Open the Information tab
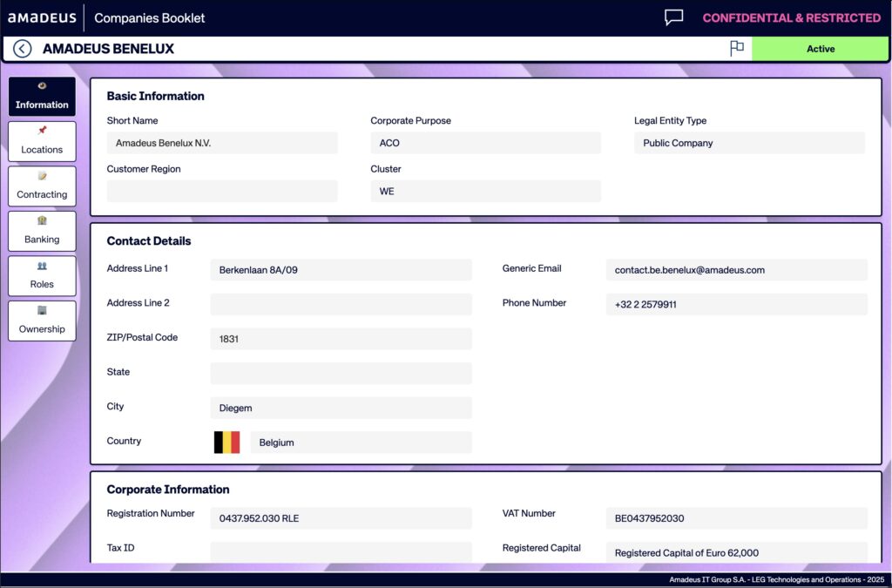Image resolution: width=892 pixels, height=588 pixels. (x=42, y=96)
